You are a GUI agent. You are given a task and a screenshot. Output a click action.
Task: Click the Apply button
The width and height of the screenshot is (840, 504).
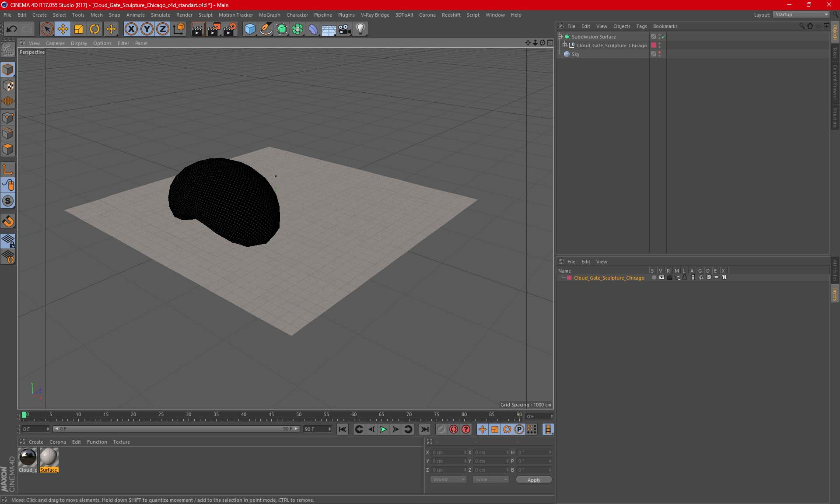(534, 480)
